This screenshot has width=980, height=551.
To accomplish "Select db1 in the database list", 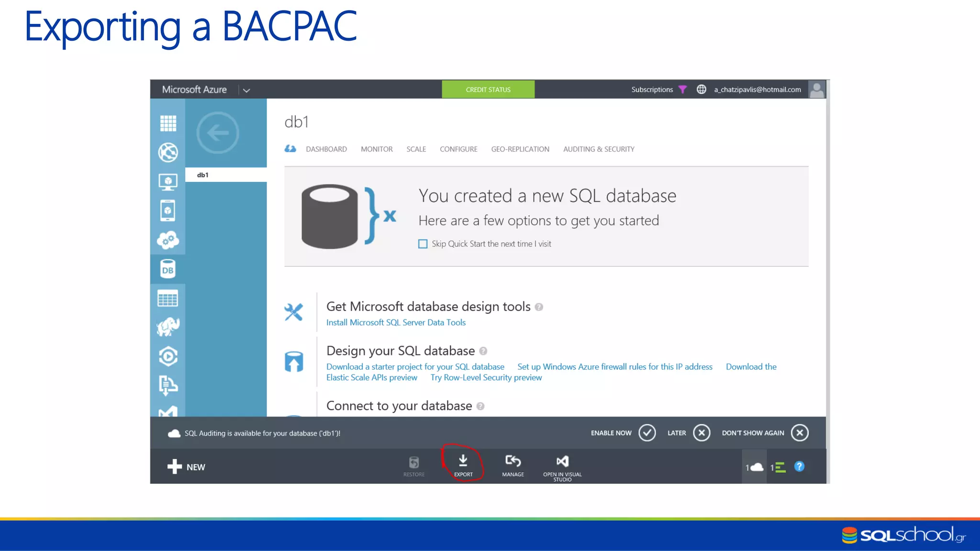I will pyautogui.click(x=226, y=175).
